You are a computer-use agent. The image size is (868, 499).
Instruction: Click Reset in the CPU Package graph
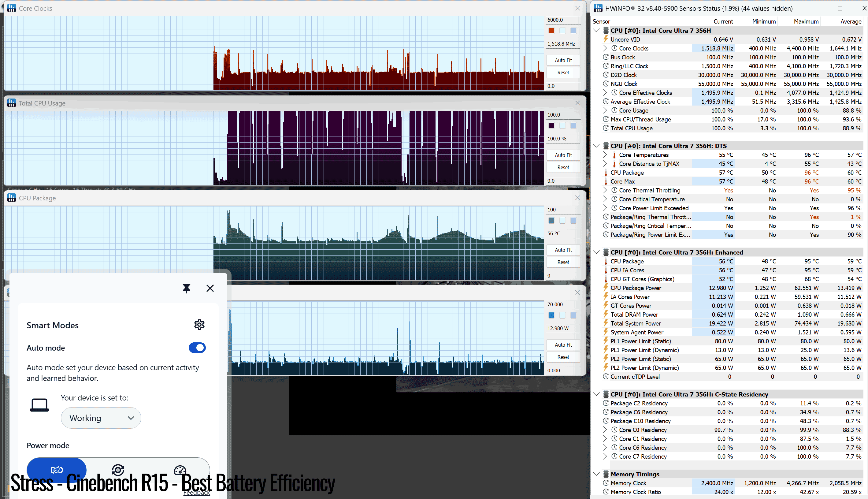tap(563, 263)
